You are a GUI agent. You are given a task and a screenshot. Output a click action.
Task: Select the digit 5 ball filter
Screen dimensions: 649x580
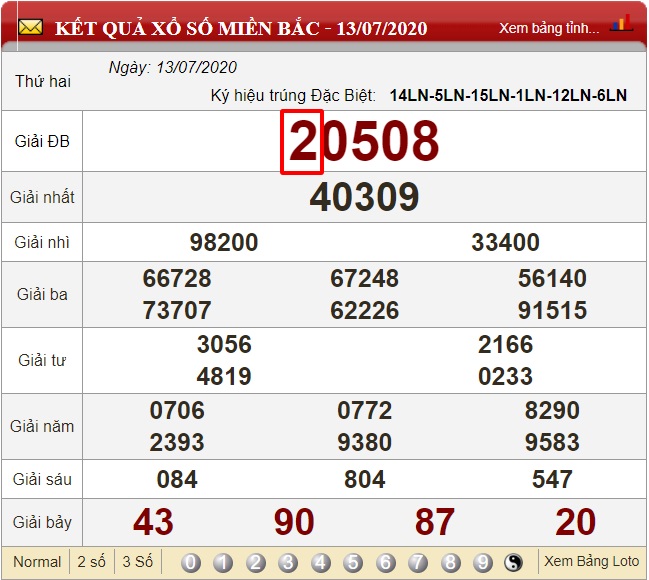353,562
